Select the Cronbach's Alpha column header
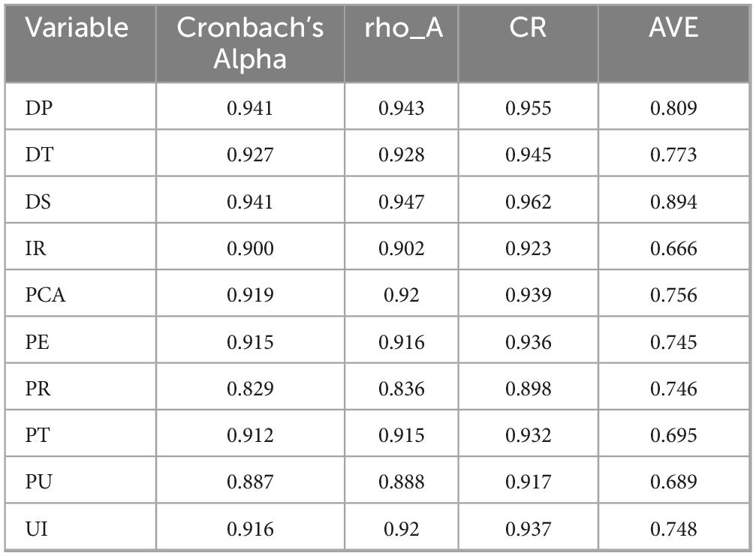 (x=250, y=43)
